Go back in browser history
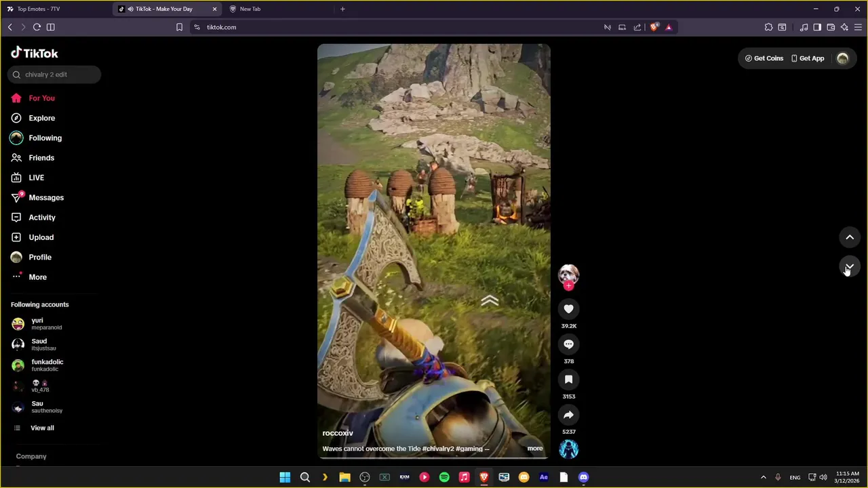Image resolution: width=868 pixels, height=488 pixels. [9, 27]
